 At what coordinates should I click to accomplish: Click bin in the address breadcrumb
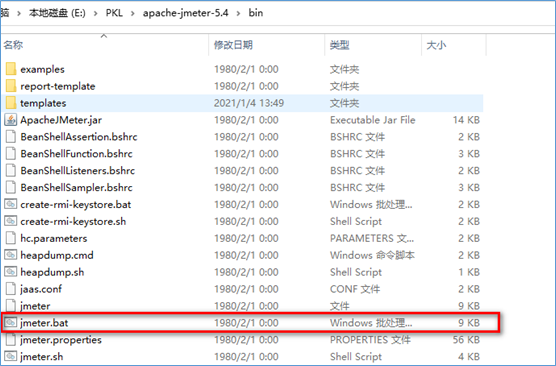[x=256, y=13]
